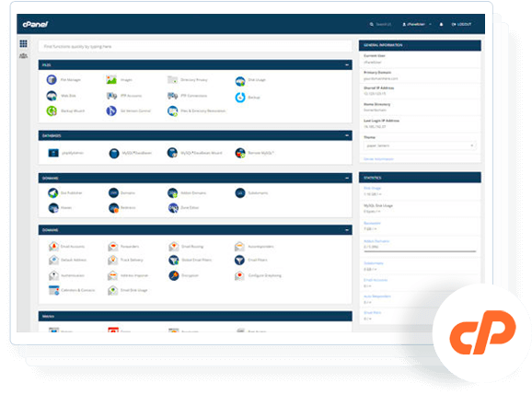
Task: Open Directory Privacy icon
Action: pos(172,80)
